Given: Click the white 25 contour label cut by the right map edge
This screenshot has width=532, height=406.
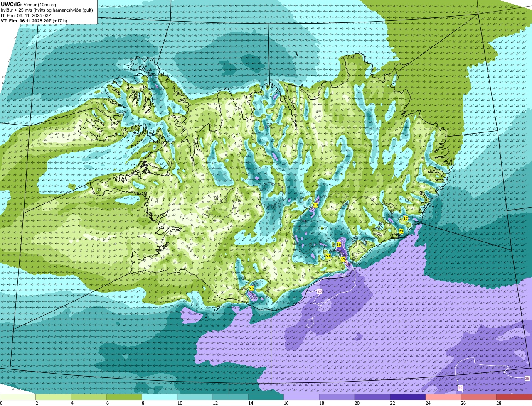Looking at the screenshot, I should [527, 378].
